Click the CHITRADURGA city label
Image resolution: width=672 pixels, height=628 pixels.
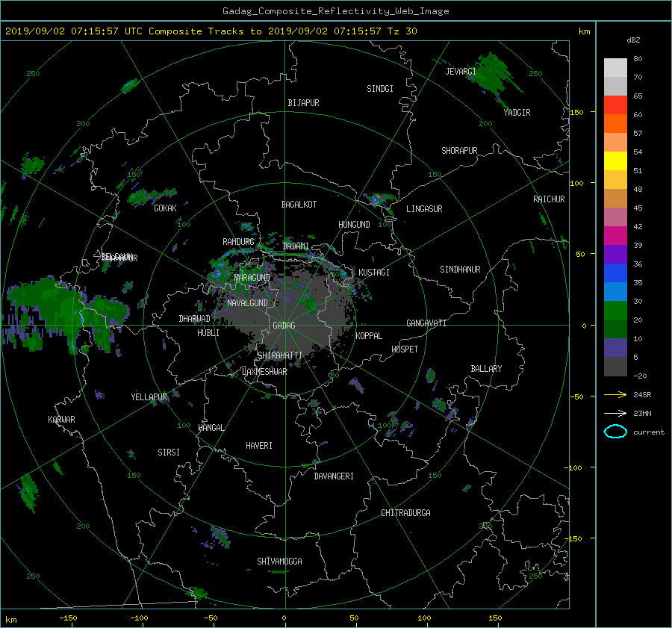point(405,513)
